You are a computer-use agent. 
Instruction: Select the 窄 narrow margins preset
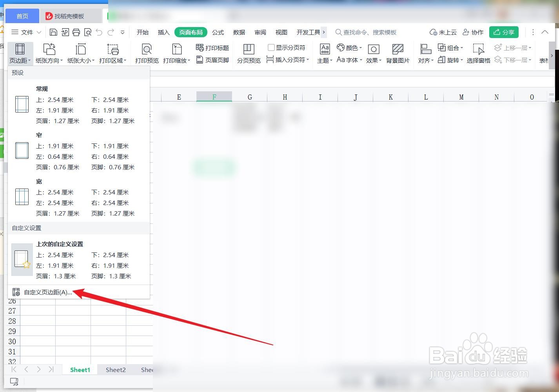pyautogui.click(x=79, y=151)
